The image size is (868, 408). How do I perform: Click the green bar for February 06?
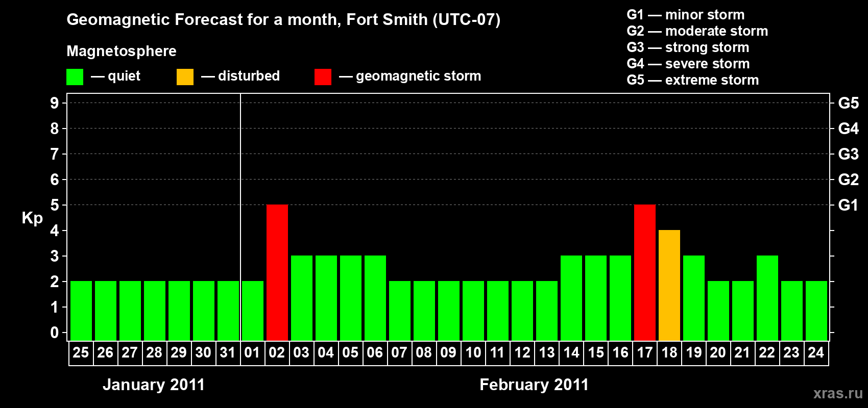[375, 298]
